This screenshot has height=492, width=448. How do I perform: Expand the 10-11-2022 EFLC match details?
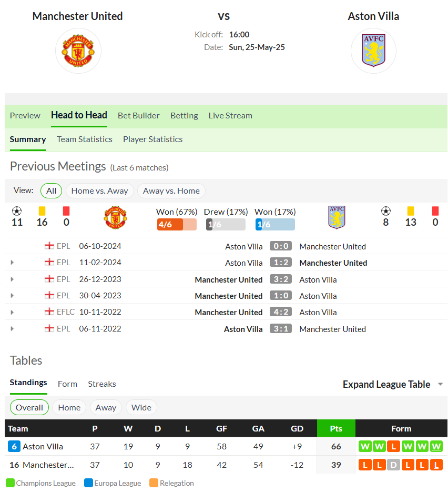[12, 312]
